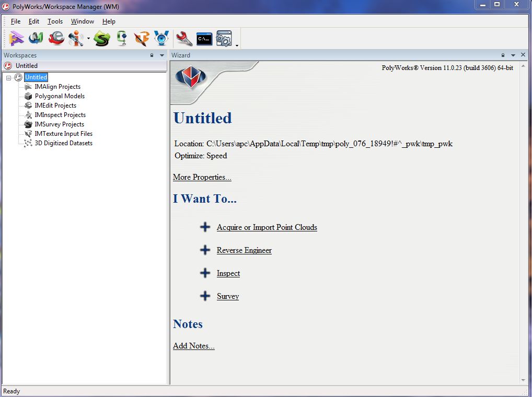The width and height of the screenshot is (532, 397).
Task: Toggle the Wizard panel lock icon
Action: tap(503, 55)
